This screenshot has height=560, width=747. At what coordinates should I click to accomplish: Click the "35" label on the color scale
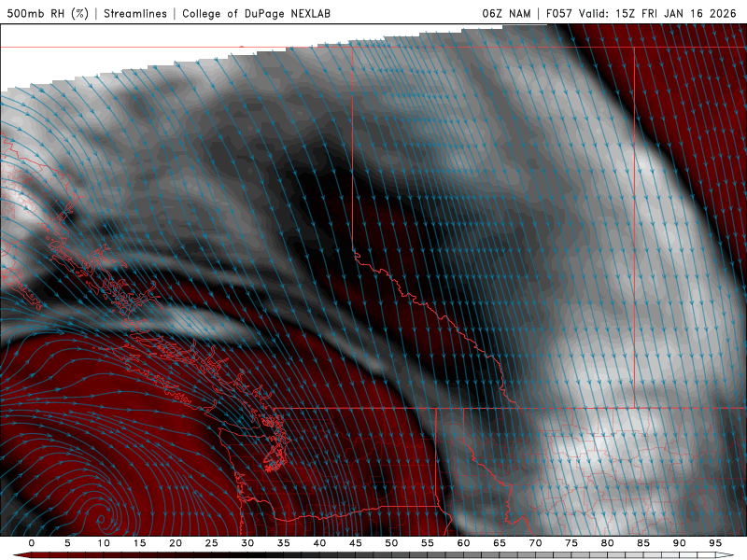click(x=284, y=543)
